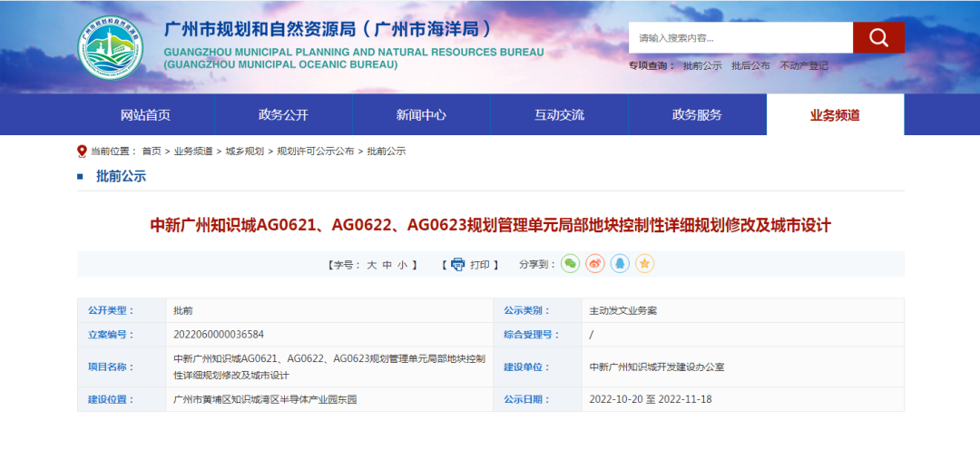Image resolution: width=980 pixels, height=460 pixels.
Task: Click the 公示日期 label cell
Action: [537, 399]
